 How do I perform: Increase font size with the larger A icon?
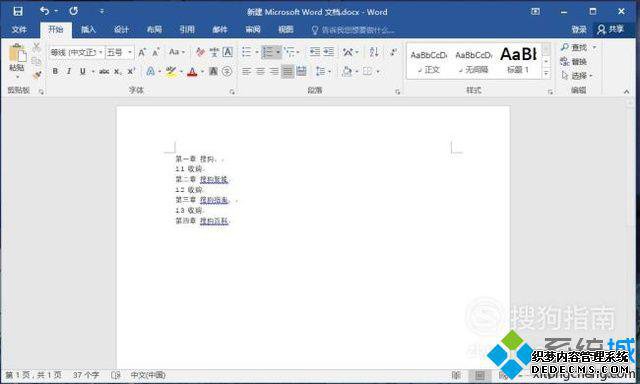(142, 52)
